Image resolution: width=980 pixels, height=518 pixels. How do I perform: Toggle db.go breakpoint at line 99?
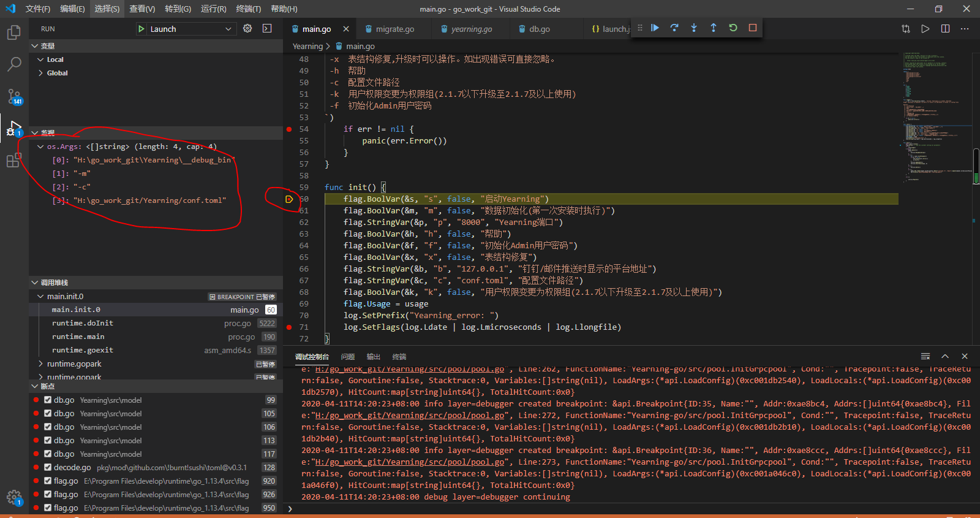pyautogui.click(x=48, y=400)
